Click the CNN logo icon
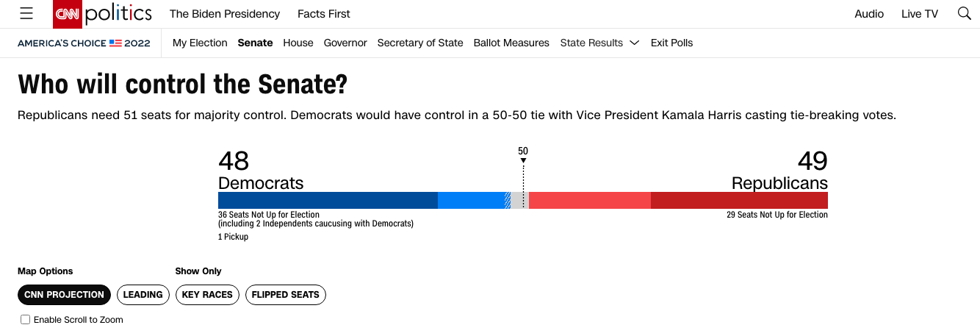Image resolution: width=980 pixels, height=336 pixels. tap(67, 14)
